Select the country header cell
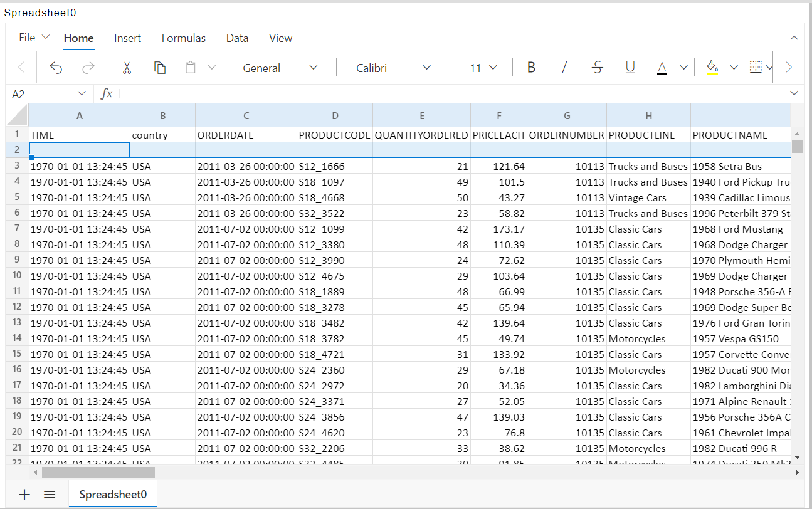This screenshot has height=509, width=812. (163, 135)
